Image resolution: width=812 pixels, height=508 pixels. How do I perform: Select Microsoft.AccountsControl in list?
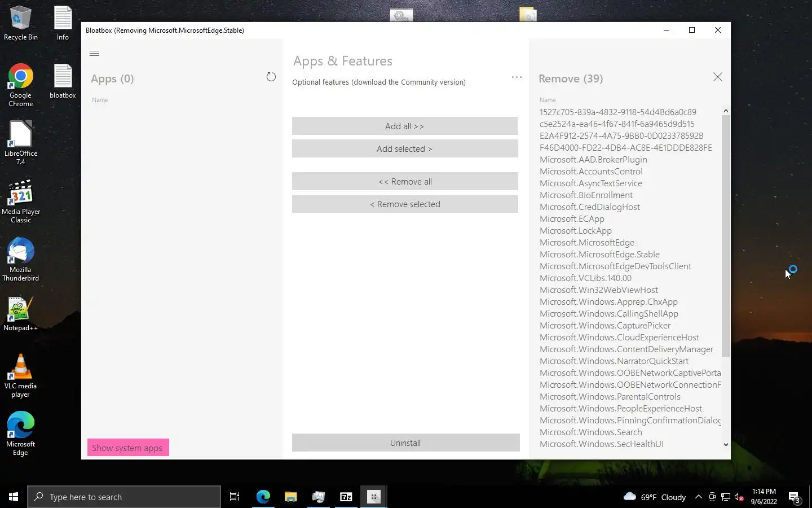tap(591, 171)
